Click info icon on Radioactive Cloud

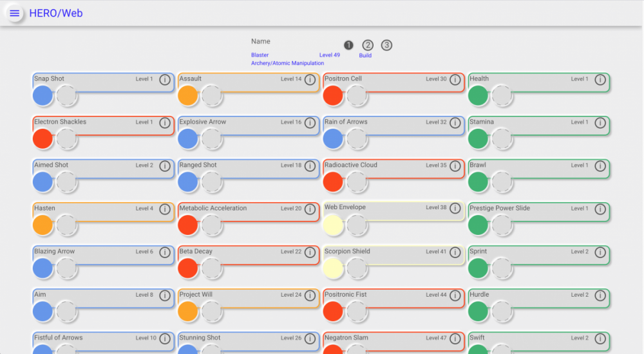click(x=455, y=166)
